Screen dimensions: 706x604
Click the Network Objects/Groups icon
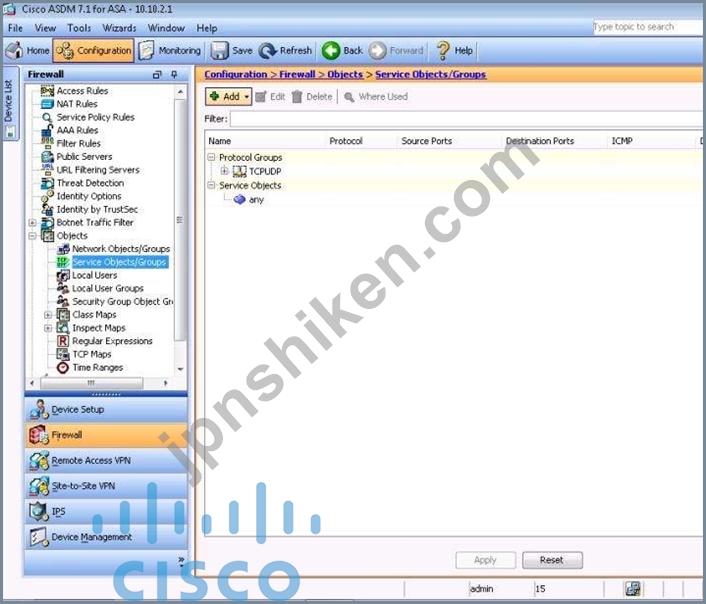[x=63, y=249]
